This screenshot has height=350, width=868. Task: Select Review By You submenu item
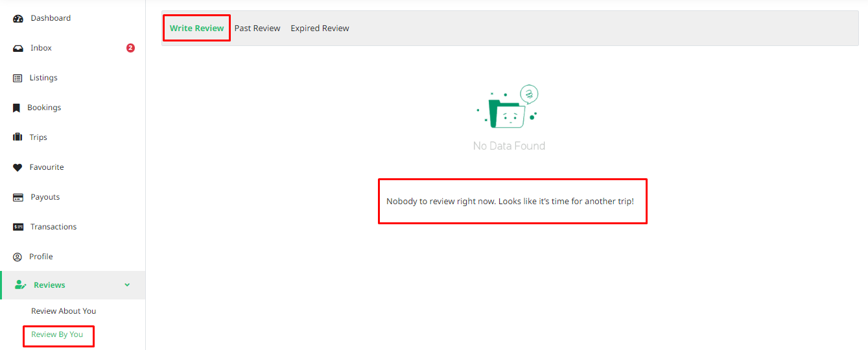coord(57,334)
